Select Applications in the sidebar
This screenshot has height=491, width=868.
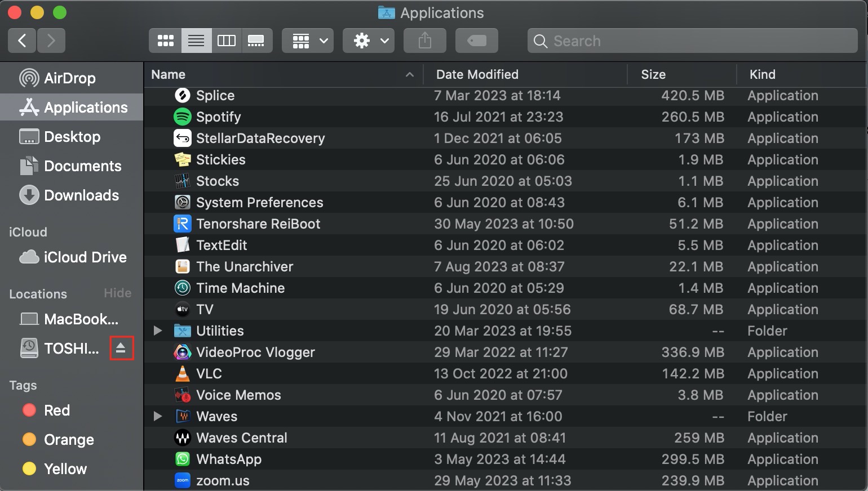coord(72,107)
